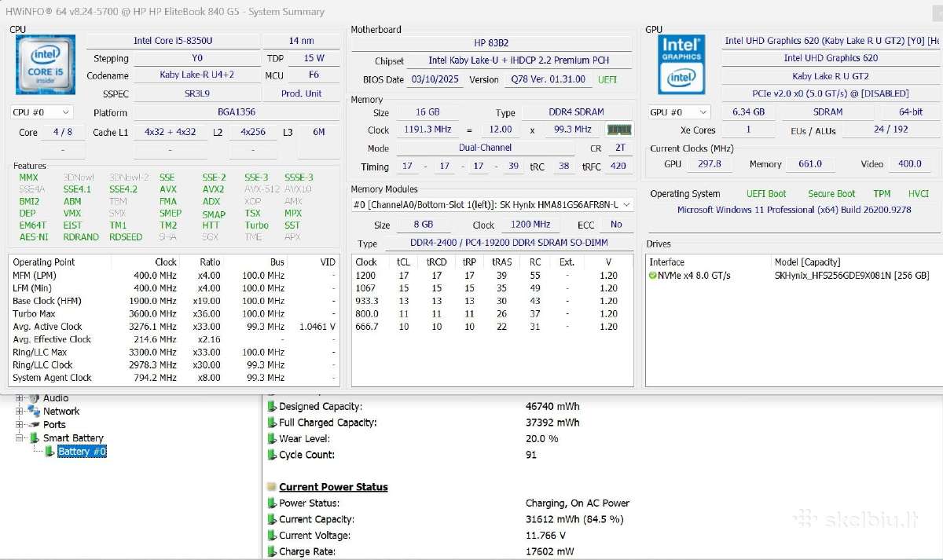Click the 1.0461 V VID value
The height and width of the screenshot is (560, 943).
(317, 327)
